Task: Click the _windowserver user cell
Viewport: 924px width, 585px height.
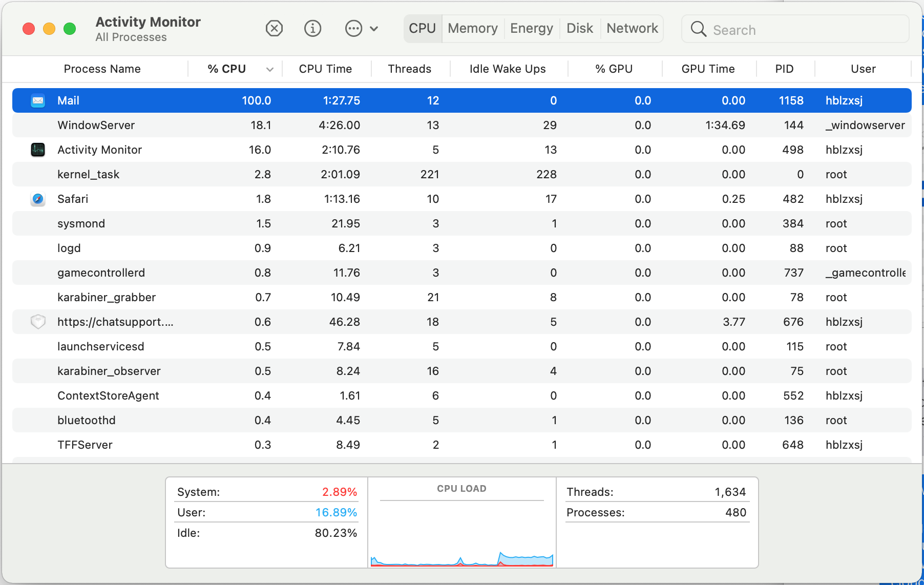Action: (865, 125)
